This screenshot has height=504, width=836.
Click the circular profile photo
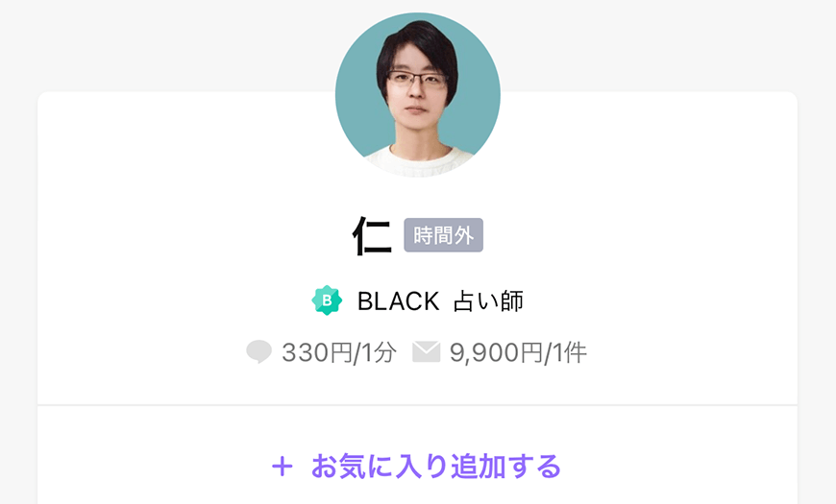click(417, 95)
